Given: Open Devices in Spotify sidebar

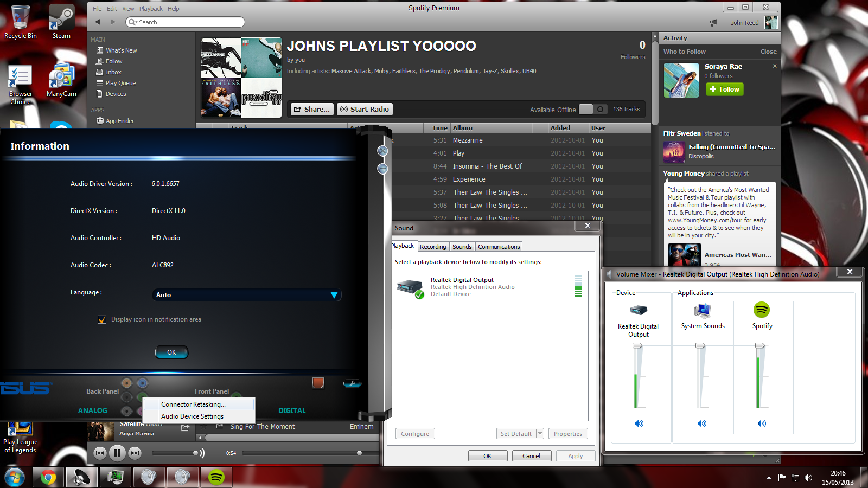Looking at the screenshot, I should (116, 94).
